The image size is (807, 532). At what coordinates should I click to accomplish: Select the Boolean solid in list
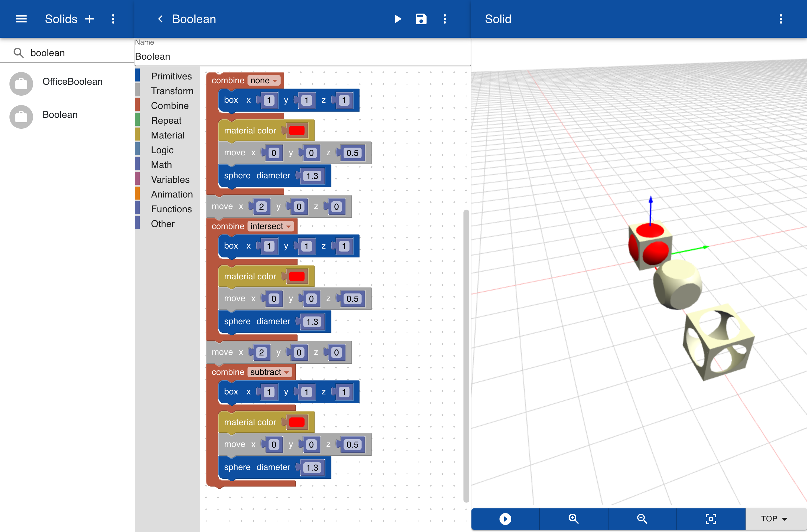coord(60,115)
